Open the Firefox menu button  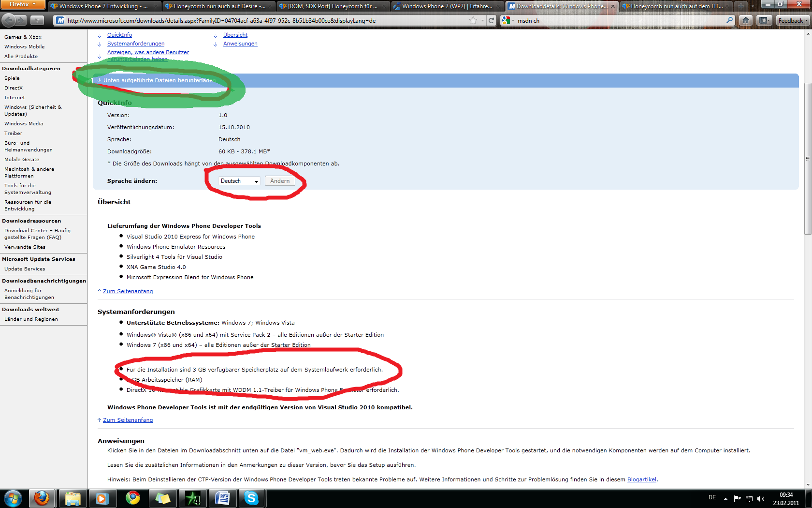(x=23, y=4)
